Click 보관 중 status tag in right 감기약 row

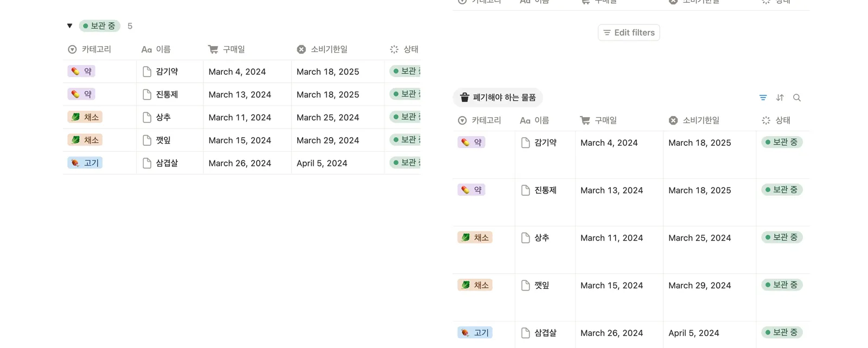[x=782, y=142]
